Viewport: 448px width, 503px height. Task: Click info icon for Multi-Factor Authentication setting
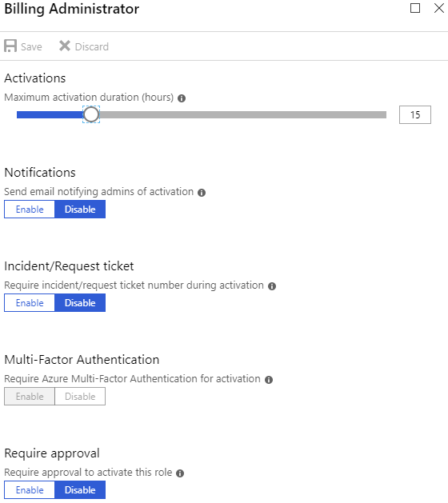point(269,380)
